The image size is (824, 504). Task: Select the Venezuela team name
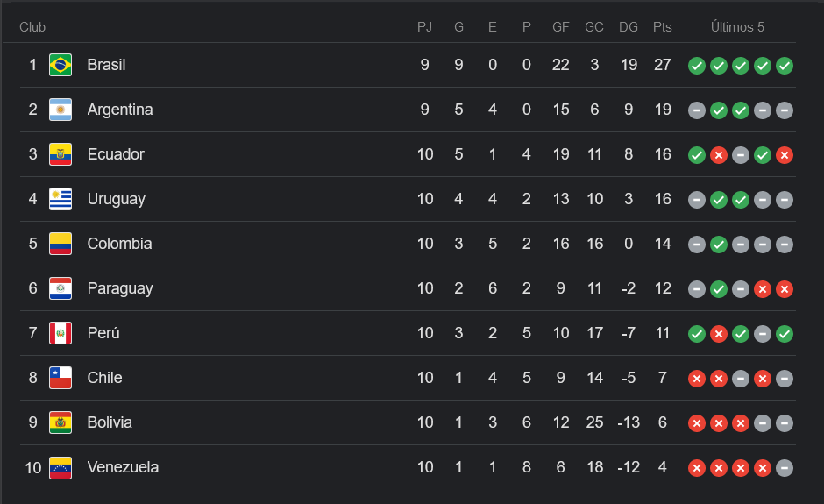point(123,467)
